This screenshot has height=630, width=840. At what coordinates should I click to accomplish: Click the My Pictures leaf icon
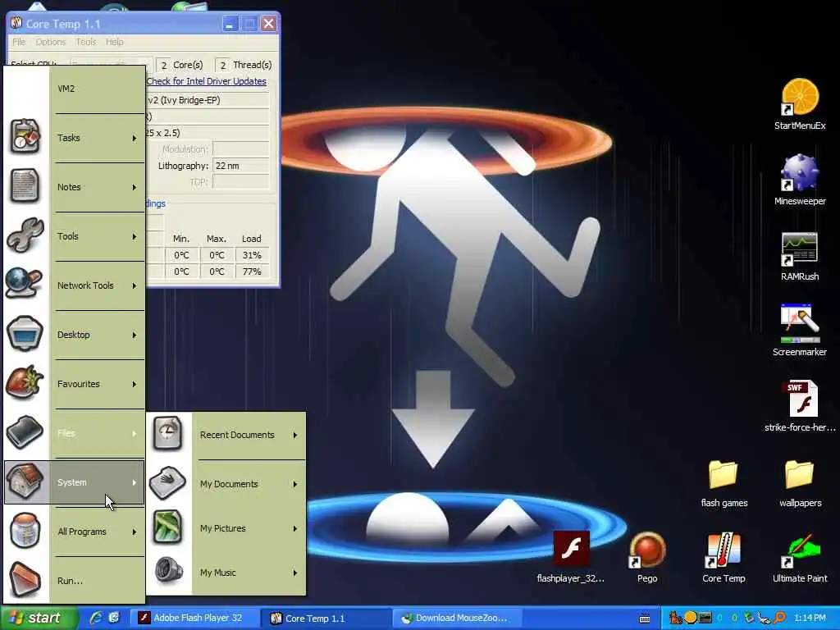pyautogui.click(x=167, y=527)
